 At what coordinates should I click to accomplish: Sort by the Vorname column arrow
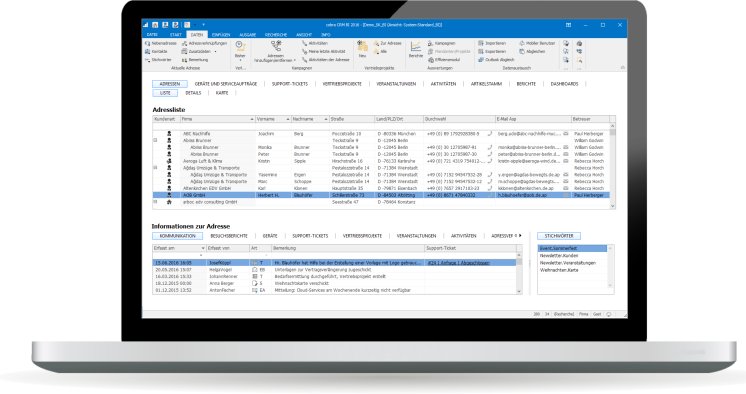288,119
